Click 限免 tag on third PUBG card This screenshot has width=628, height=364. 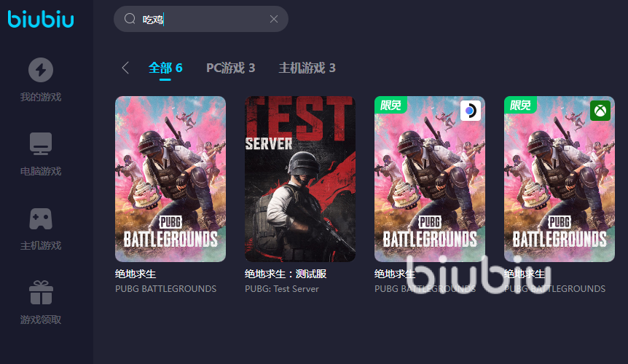click(x=390, y=105)
